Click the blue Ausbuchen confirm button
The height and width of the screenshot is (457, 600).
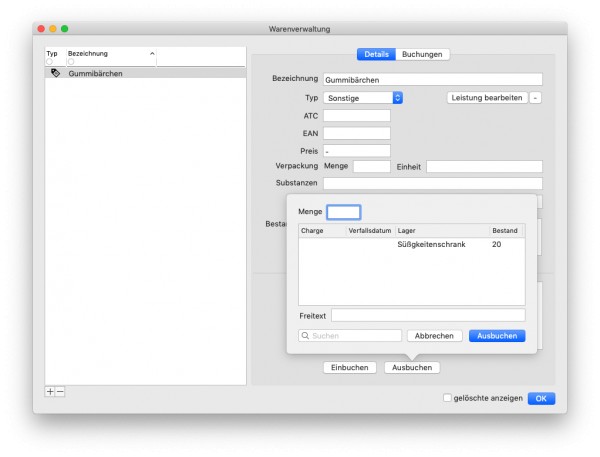tap(497, 336)
